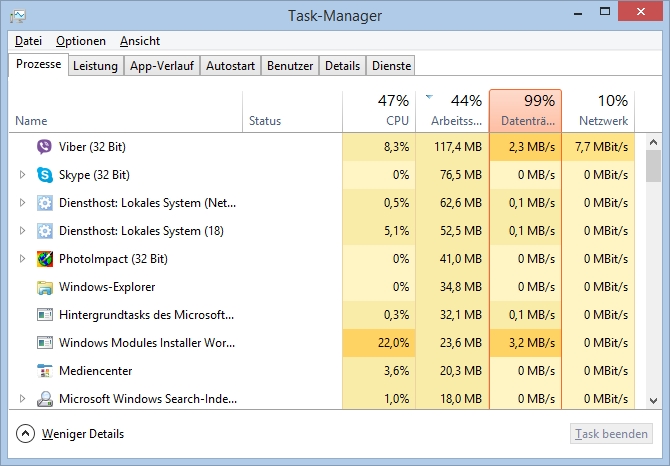Switch to the Leistung tab
This screenshot has height=466, width=670.
click(95, 66)
